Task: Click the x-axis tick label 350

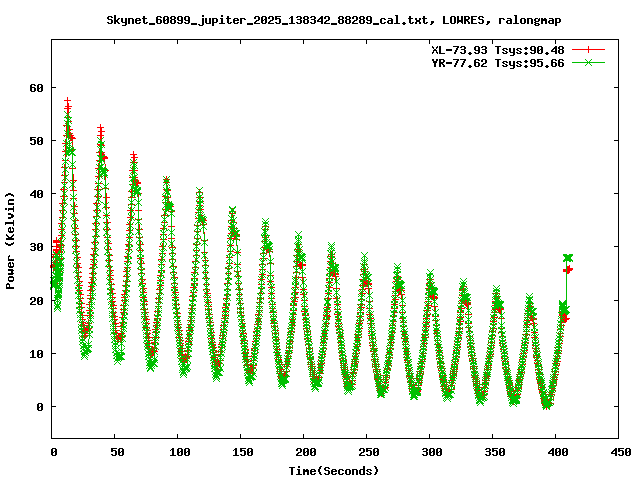Action: pyautogui.click(x=495, y=452)
